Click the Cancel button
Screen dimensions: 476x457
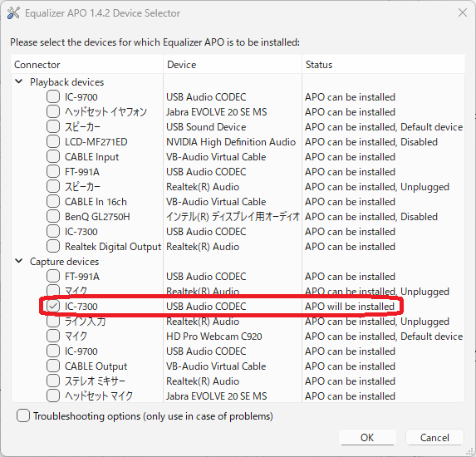[x=434, y=438]
